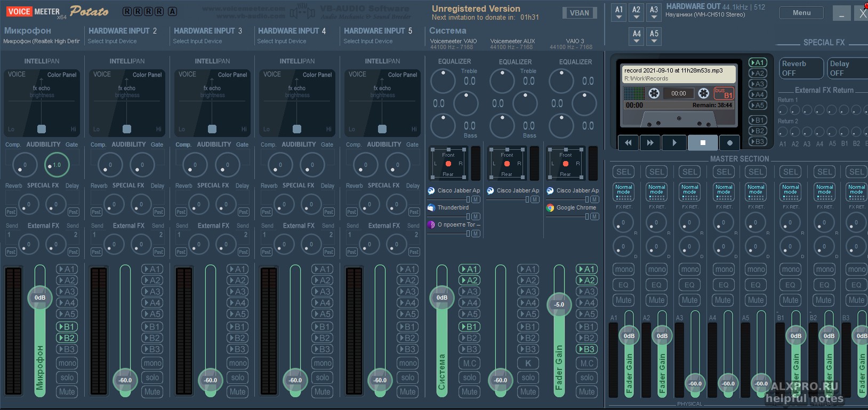
Task: Toggle B2 routing on the Микрофон strip
Action: (67, 337)
